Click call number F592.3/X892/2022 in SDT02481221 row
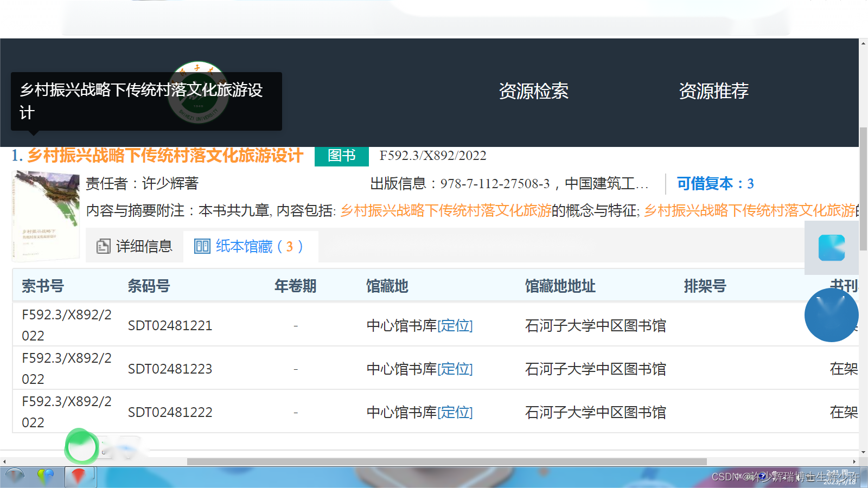This screenshot has height=488, width=868. tap(66, 325)
